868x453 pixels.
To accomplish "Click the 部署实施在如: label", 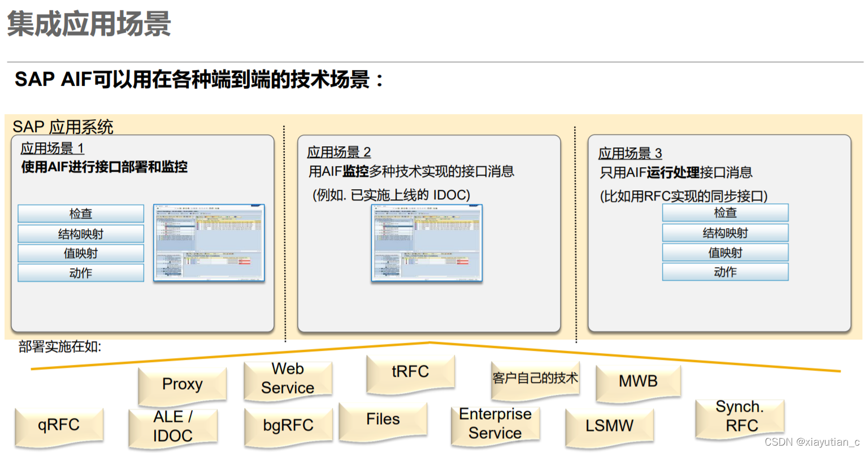I will click(60, 346).
